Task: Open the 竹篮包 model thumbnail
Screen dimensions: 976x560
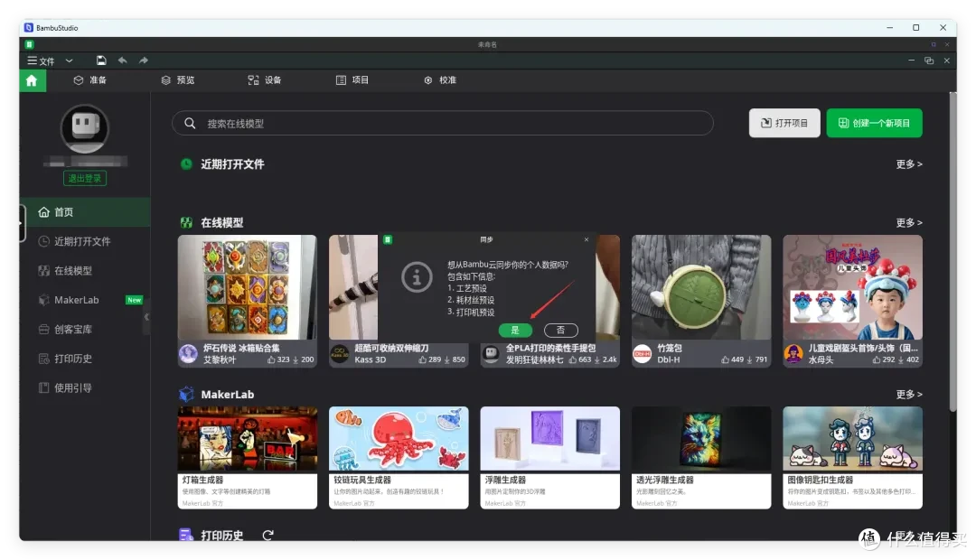Action: pos(701,287)
